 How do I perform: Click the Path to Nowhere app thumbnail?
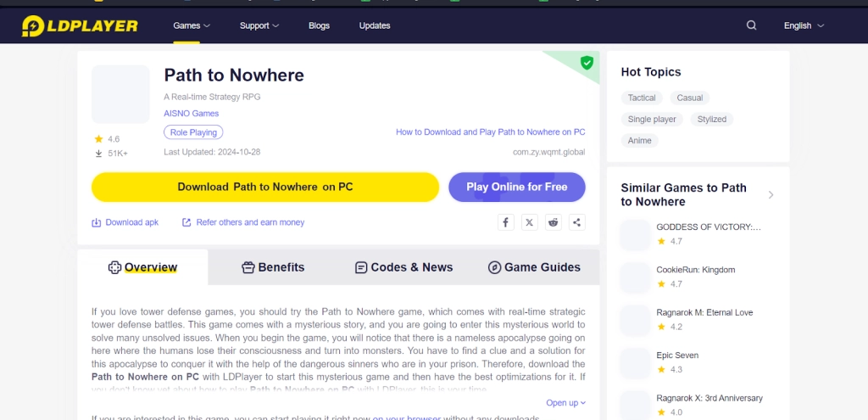120,94
